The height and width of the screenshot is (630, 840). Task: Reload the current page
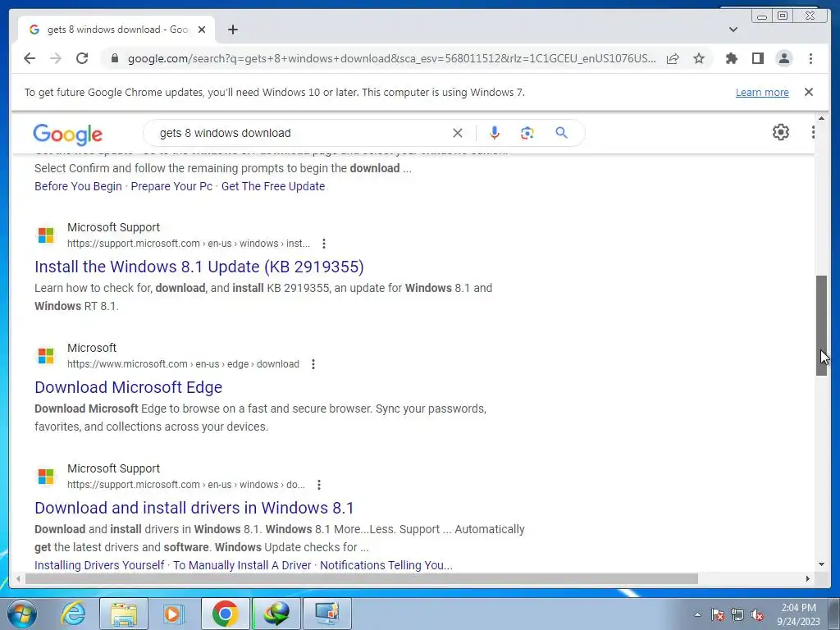tap(82, 58)
